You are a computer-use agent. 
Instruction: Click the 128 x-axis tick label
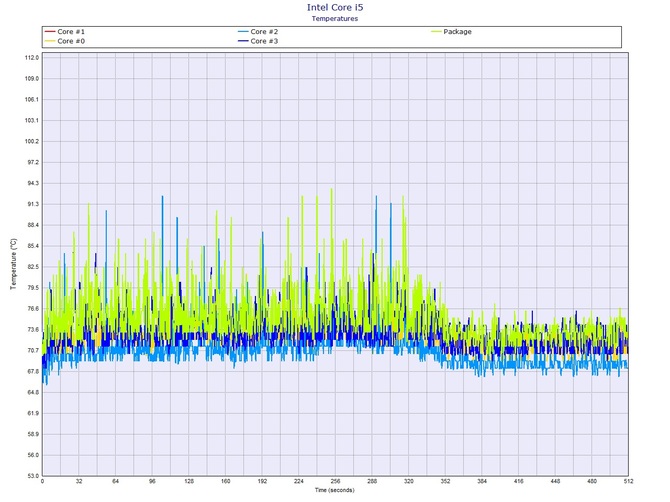click(x=189, y=481)
